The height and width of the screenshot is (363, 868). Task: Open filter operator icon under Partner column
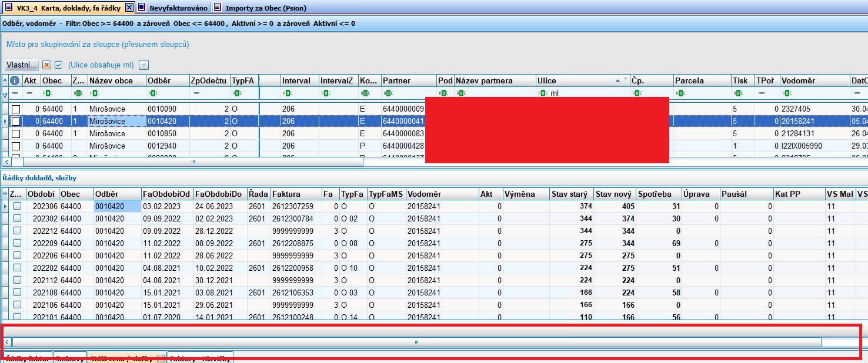point(388,93)
